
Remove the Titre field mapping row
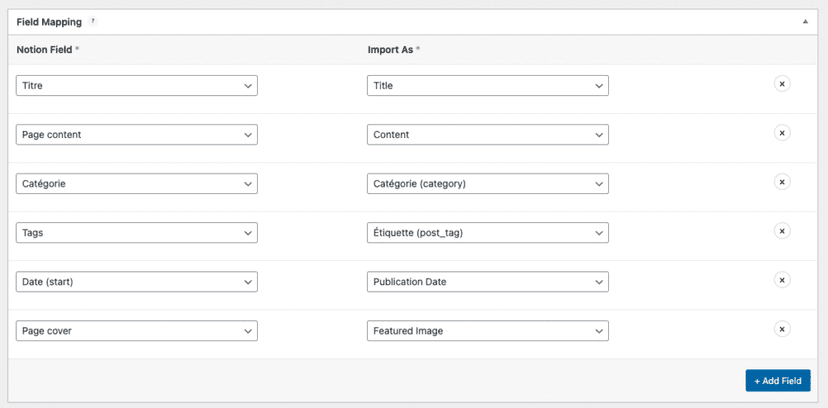782,84
